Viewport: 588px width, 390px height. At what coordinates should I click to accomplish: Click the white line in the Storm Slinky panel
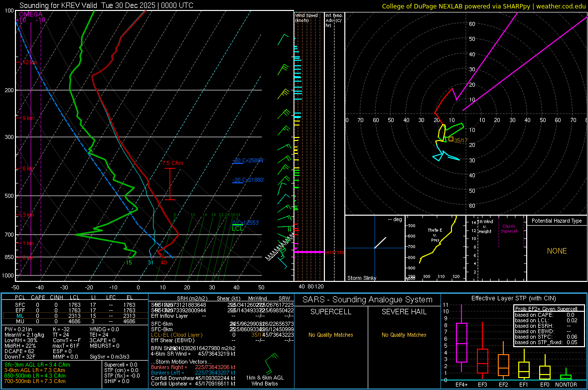tap(380, 243)
